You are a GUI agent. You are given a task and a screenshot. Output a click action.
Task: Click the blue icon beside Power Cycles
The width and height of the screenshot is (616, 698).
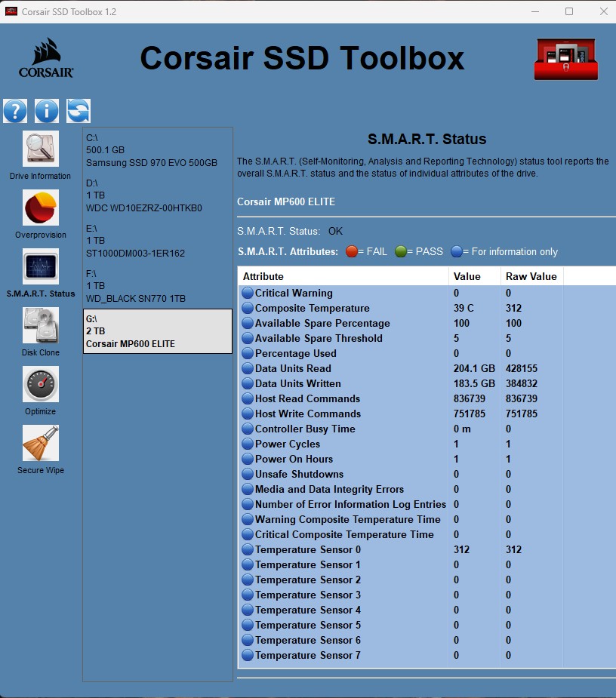tap(248, 444)
